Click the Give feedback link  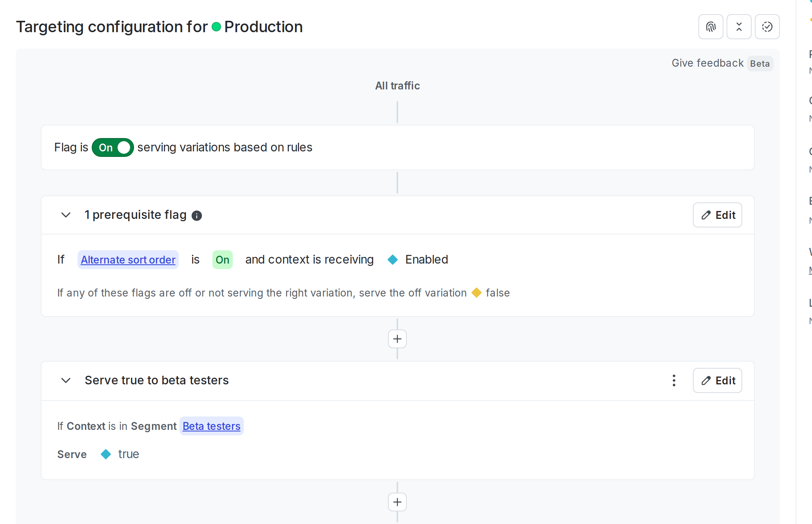pyautogui.click(x=707, y=63)
